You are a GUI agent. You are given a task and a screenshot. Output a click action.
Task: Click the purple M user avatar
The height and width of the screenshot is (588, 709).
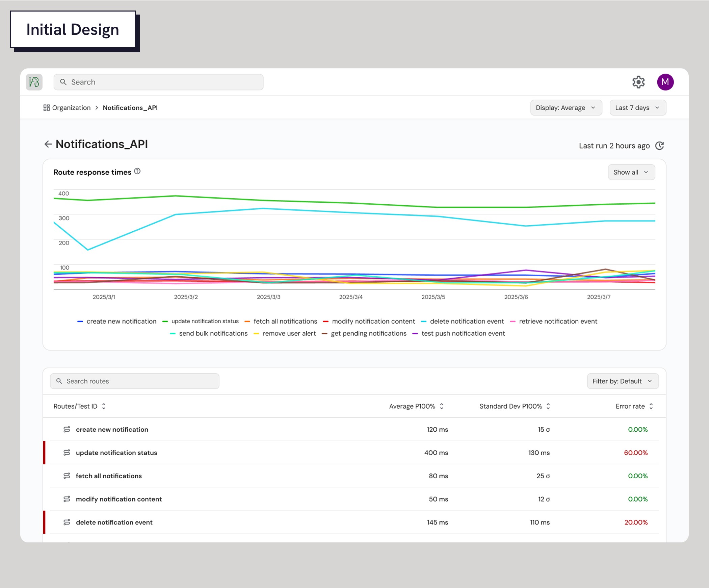click(665, 82)
